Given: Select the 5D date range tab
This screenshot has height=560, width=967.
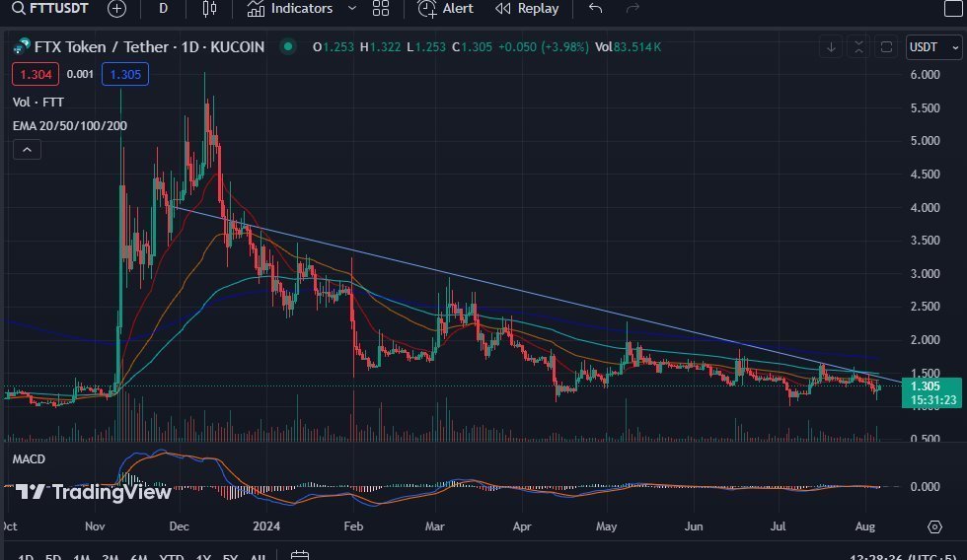Looking at the screenshot, I should tap(53, 556).
